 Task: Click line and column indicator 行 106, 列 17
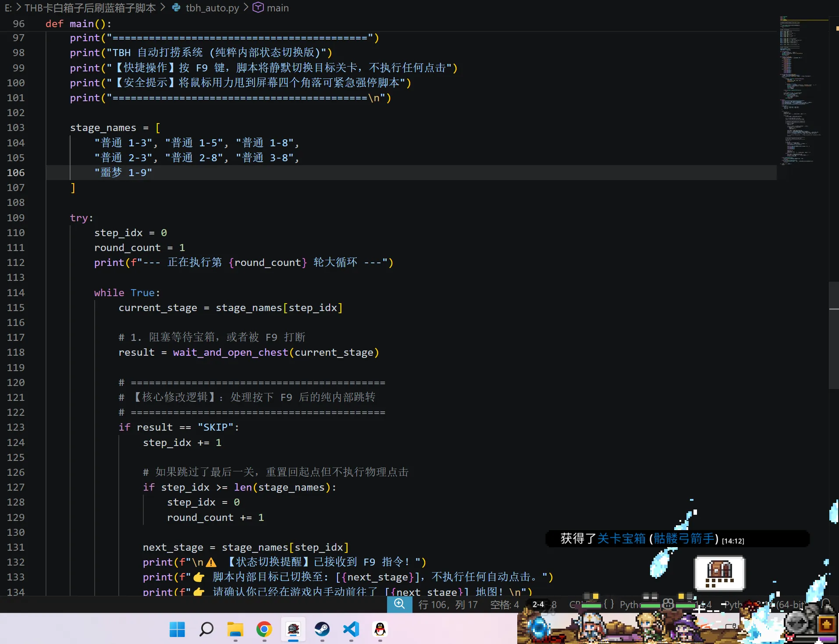448,605
